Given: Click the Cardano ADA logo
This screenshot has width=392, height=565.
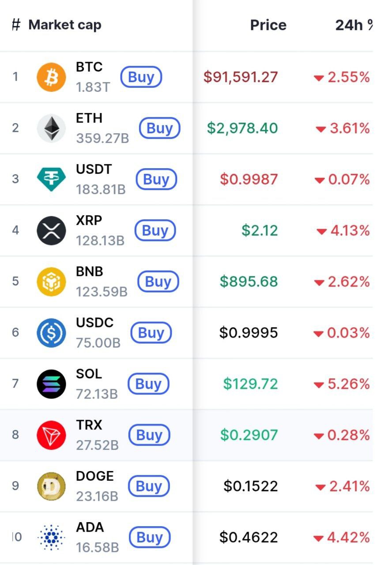Looking at the screenshot, I should [x=51, y=537].
